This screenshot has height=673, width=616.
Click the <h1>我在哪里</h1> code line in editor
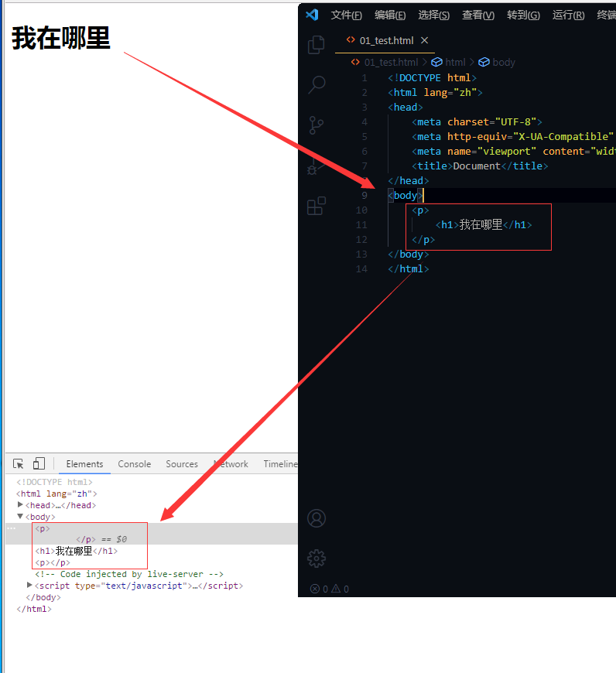click(484, 225)
